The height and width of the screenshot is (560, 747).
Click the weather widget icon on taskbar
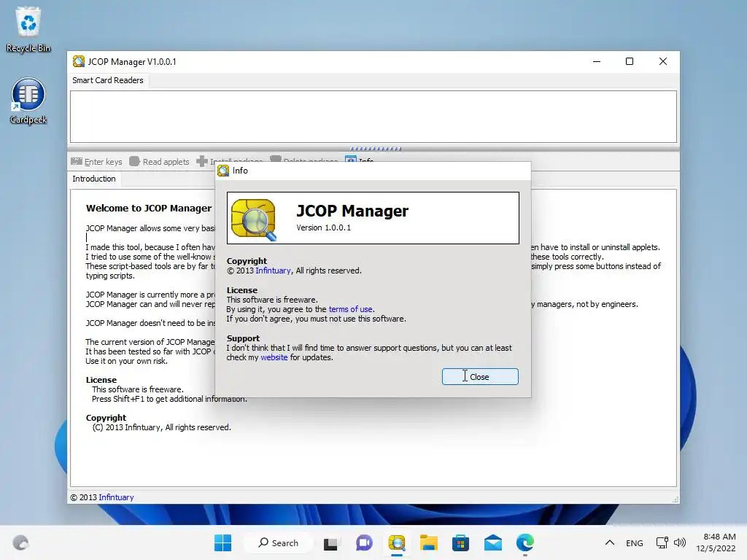20,542
